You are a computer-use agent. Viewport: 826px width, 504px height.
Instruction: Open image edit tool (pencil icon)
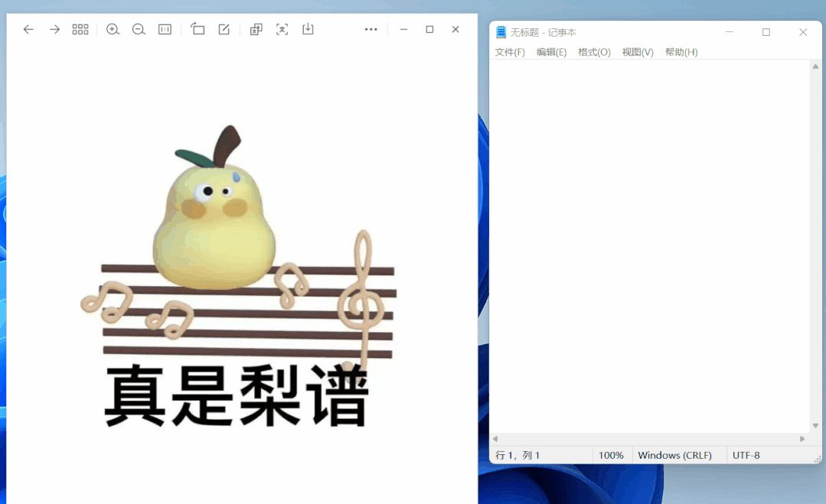tap(224, 30)
